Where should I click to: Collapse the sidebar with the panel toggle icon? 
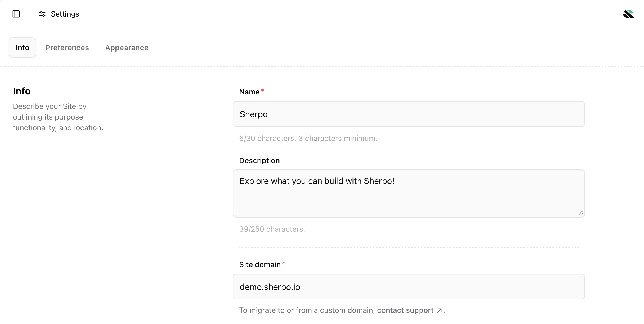(16, 14)
